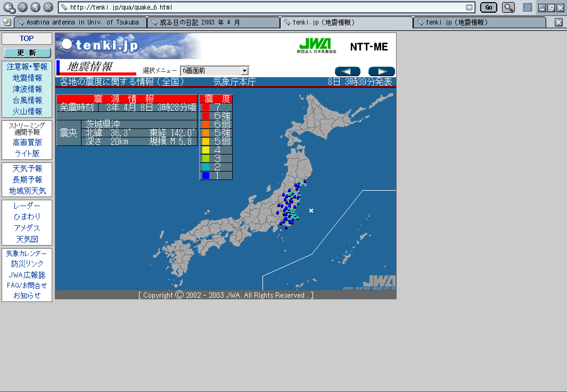
Task: Open the 選択メニュー 6画面前 dropdown
Action: [x=215, y=71]
